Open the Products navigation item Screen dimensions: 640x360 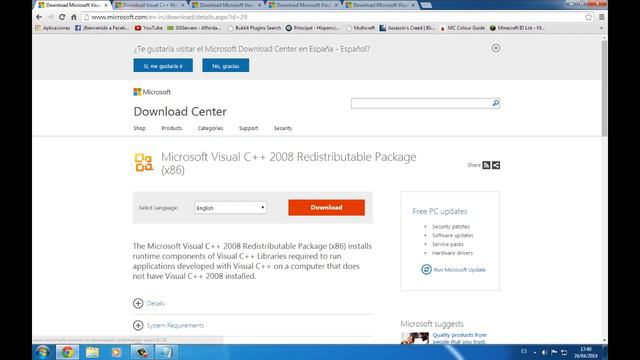point(171,128)
